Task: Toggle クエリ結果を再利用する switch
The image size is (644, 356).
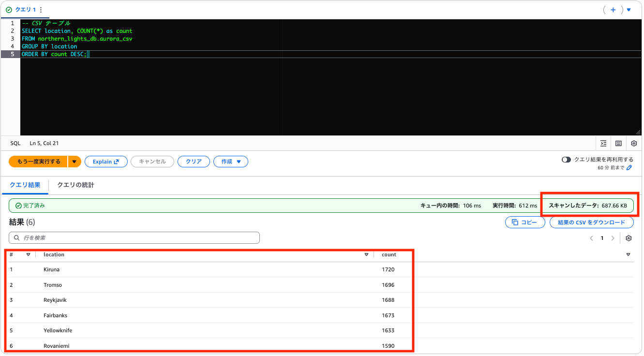Action: 566,160
